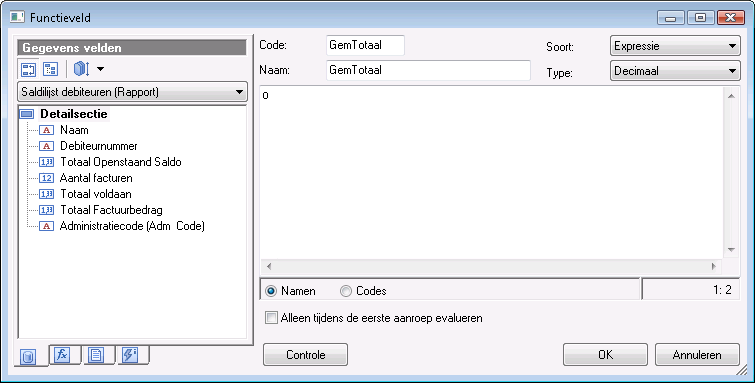Open the lightning bolt tab icon

[130, 356]
